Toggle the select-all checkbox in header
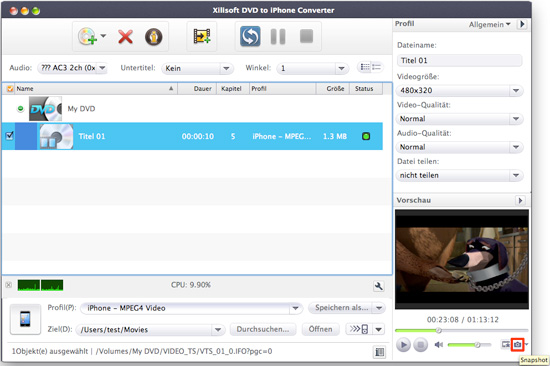The width and height of the screenshot is (550, 366). 10,89
